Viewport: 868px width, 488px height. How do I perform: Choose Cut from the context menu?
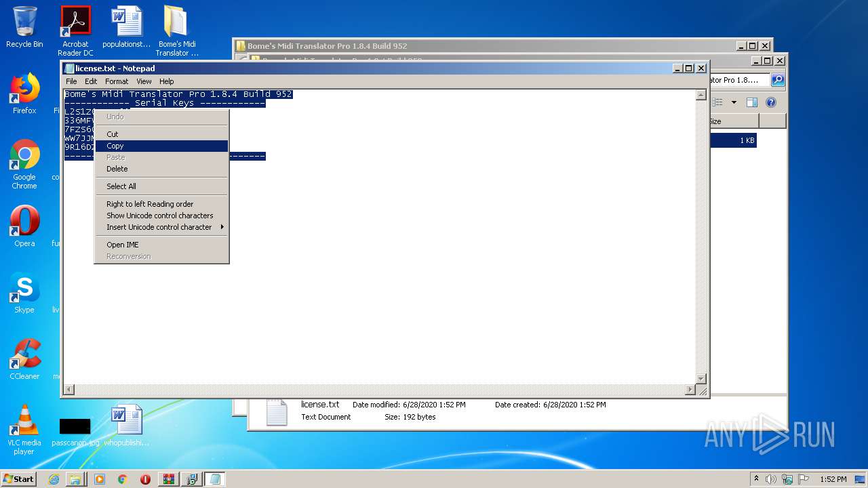(x=161, y=134)
